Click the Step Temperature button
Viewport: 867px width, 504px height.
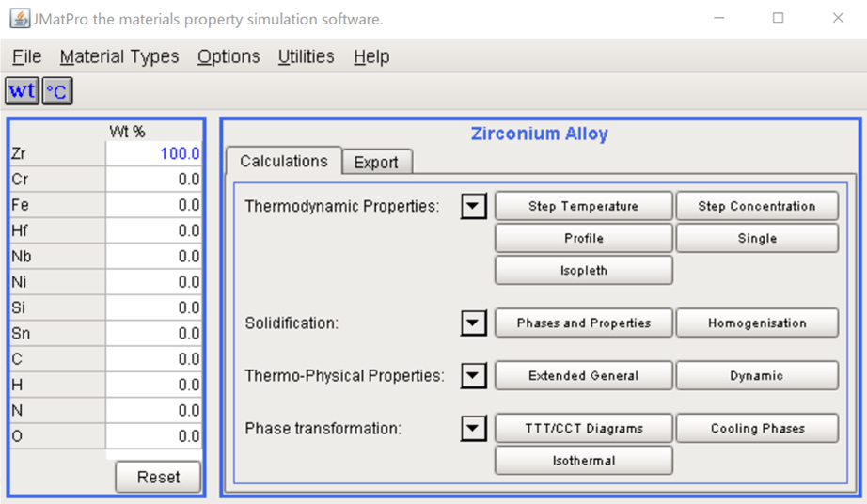[583, 206]
